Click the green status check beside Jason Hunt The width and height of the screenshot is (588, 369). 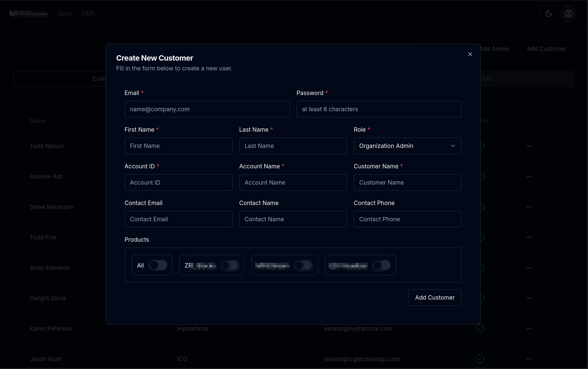[x=480, y=359]
